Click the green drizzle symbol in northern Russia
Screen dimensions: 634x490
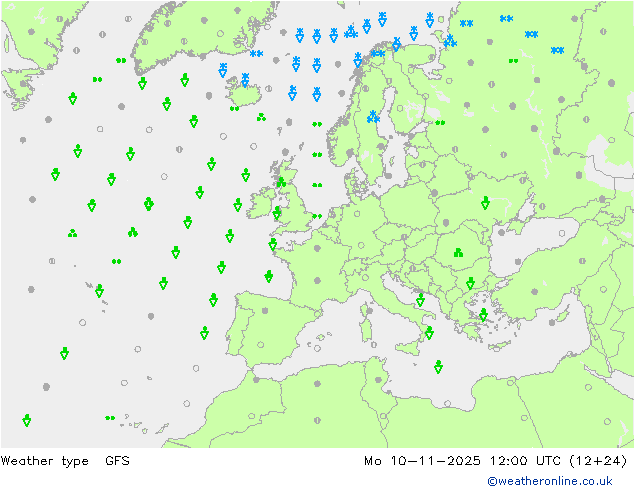pyautogui.click(x=514, y=61)
